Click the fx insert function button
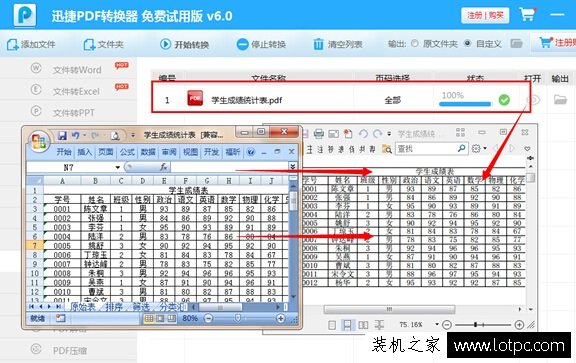576x363 pixels. [x=163, y=167]
